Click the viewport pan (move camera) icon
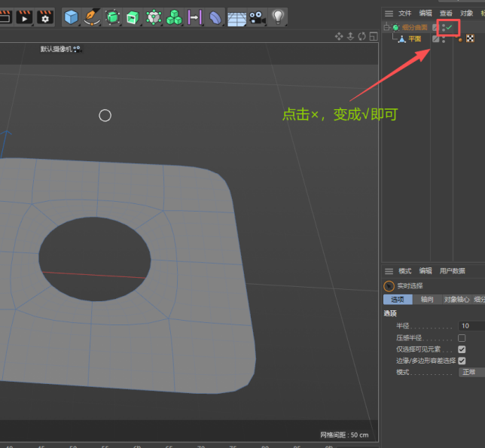The height and width of the screenshot is (448, 485). point(339,36)
